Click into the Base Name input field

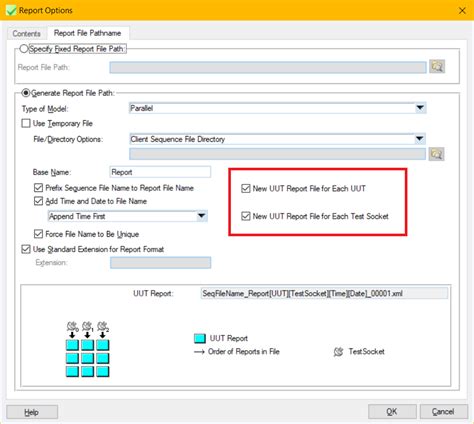click(160, 172)
